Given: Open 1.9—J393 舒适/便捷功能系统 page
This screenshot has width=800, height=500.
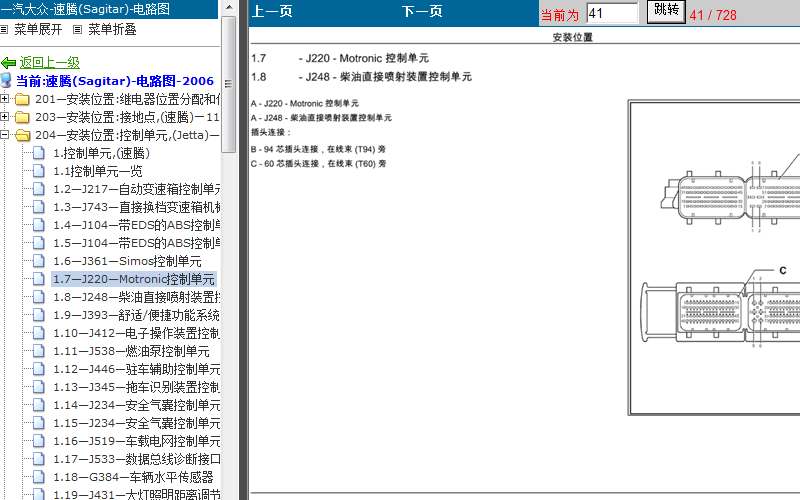Looking at the screenshot, I should coord(136,315).
